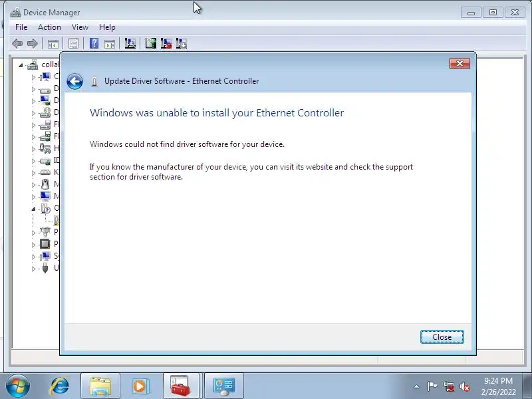Click the Uninstall device red X toolbar icon
This screenshot has height=399, width=532.
click(166, 43)
